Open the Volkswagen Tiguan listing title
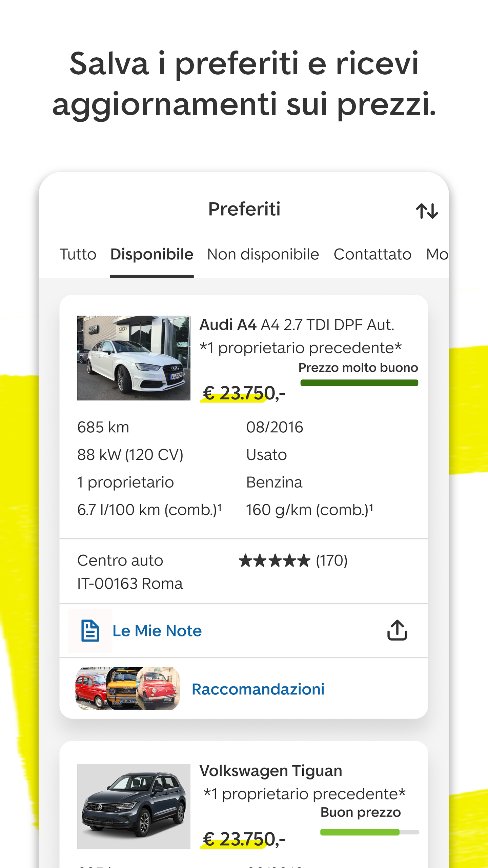The height and width of the screenshot is (868, 488). coord(271,771)
